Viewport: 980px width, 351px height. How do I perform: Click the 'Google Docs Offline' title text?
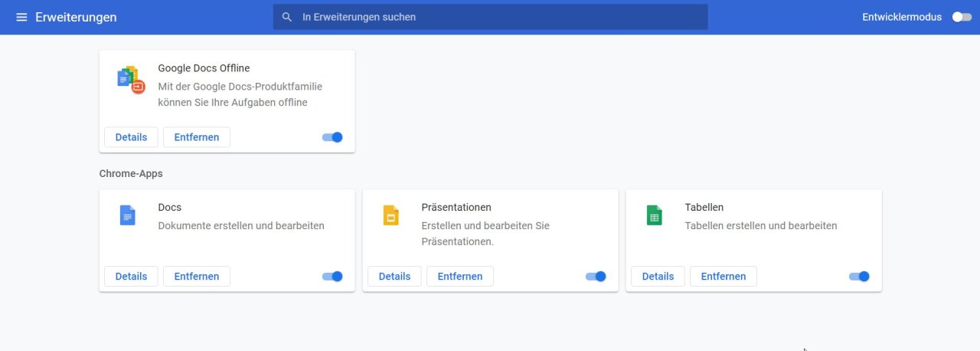(x=204, y=68)
